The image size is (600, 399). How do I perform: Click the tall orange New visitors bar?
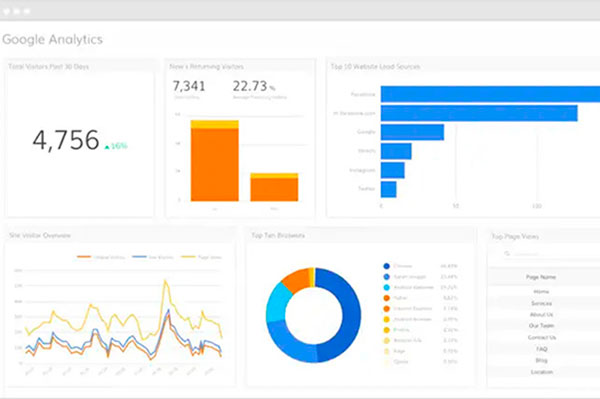tap(215, 165)
